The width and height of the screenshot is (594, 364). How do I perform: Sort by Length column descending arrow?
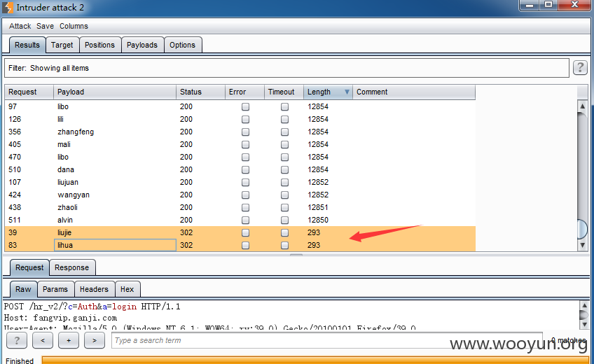tap(347, 92)
